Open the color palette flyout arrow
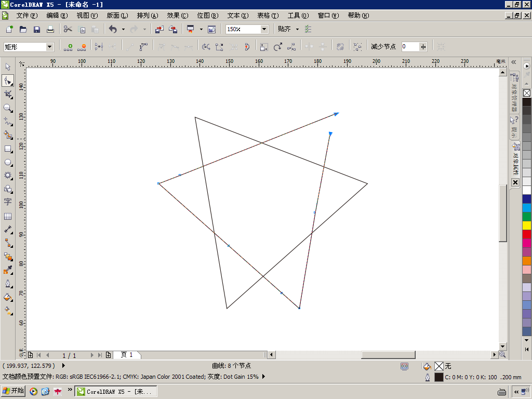532x399 pixels. point(527,66)
